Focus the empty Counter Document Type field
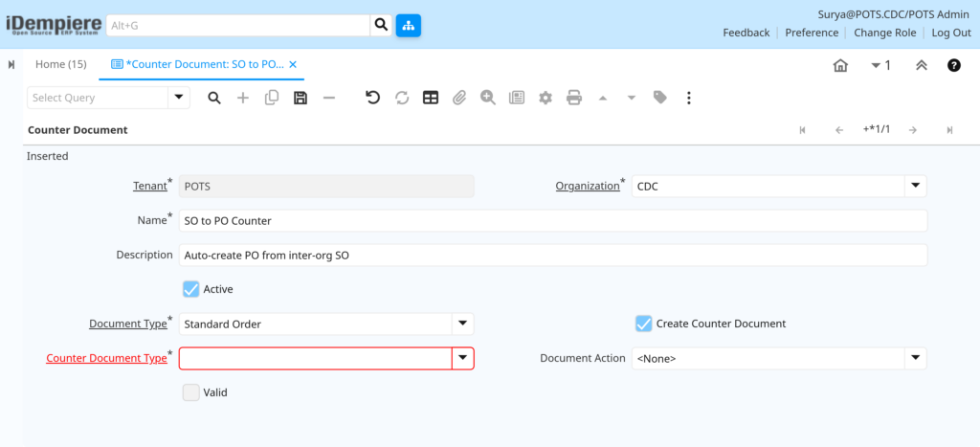Viewport: 980px width, 447px height. tap(316, 358)
